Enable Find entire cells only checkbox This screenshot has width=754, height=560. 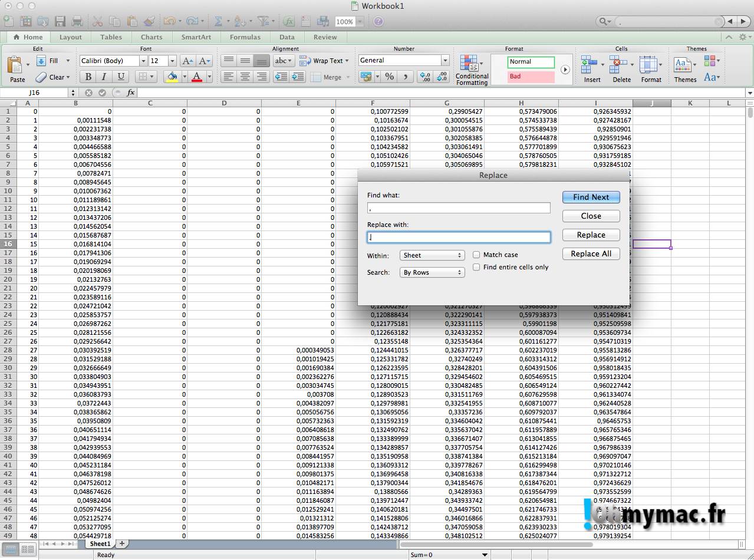click(x=476, y=267)
